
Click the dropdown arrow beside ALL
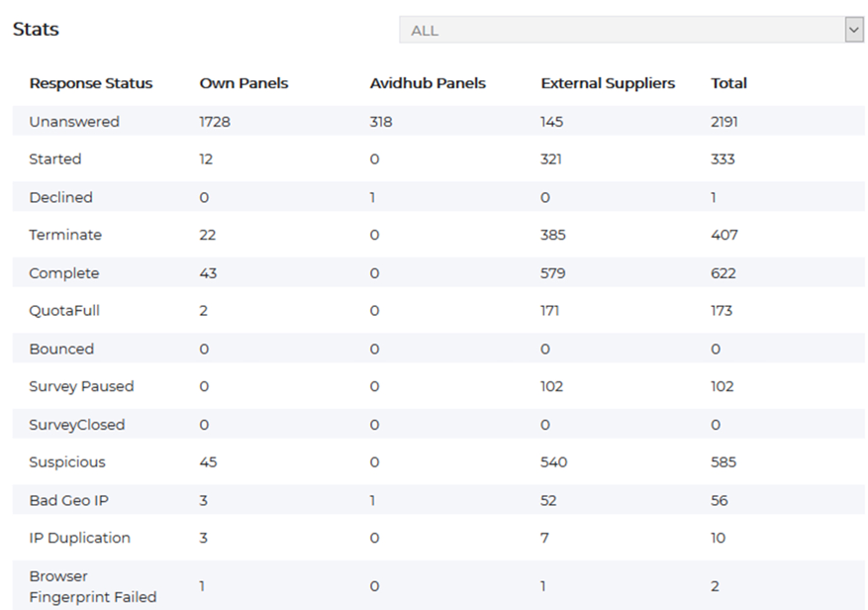click(x=854, y=30)
